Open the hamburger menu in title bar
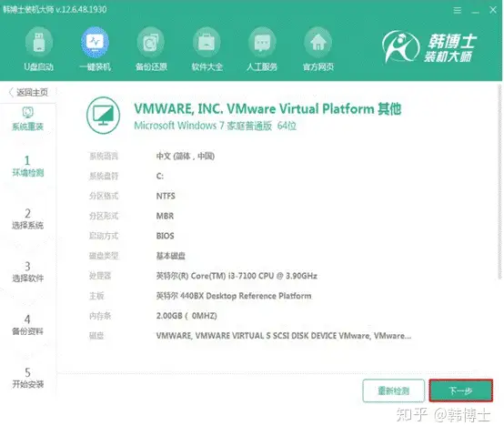The image size is (504, 436). 457,10
